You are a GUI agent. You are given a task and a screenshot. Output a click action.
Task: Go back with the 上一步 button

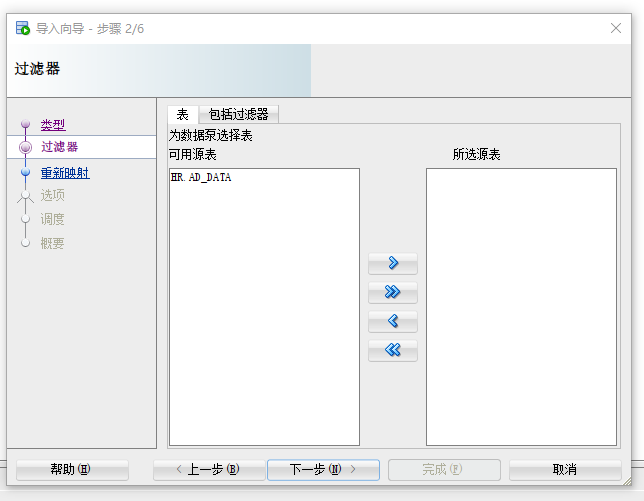[x=209, y=470]
